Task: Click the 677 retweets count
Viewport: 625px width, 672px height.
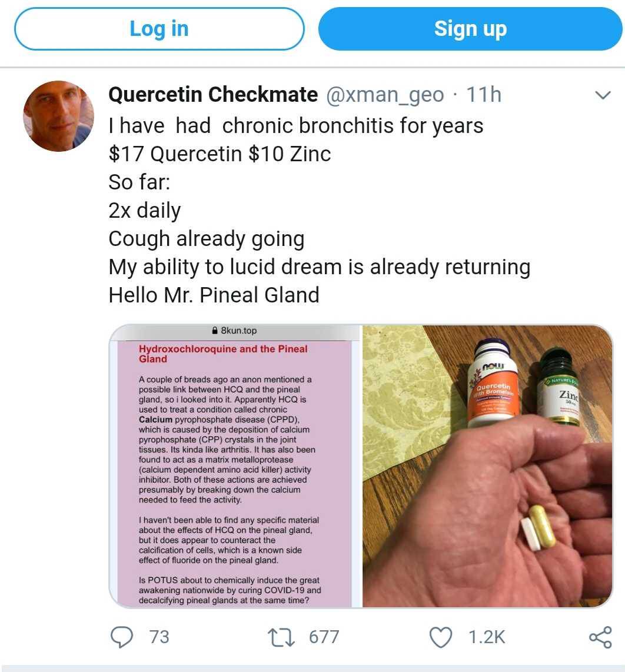Action: coord(324,637)
